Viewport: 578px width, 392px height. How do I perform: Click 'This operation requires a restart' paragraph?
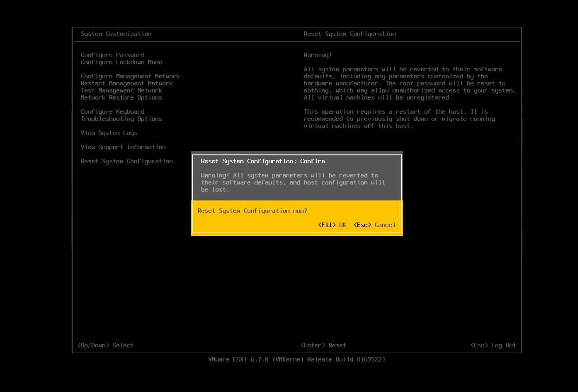399,119
